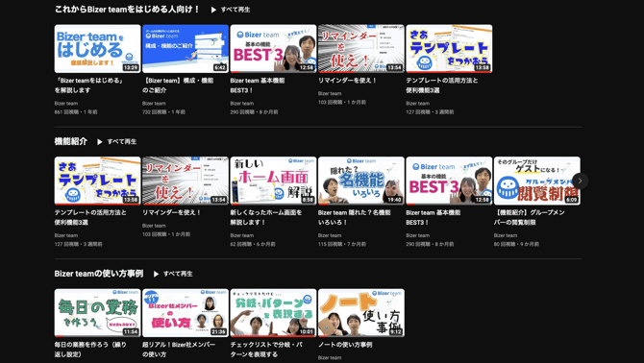Image resolution: width=644 pixels, height=363 pixels.
Task: Open テンプレート thumbnail in the 機能紹介 shelf
Action: tap(97, 181)
